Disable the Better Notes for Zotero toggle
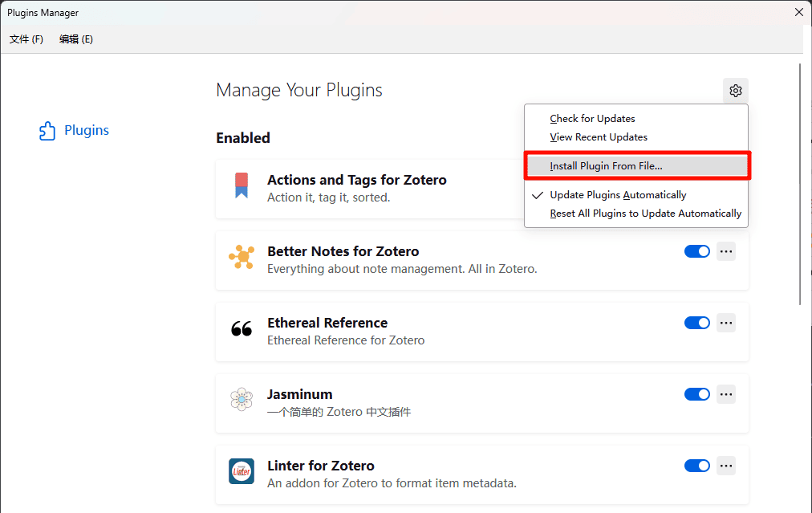812x513 pixels. [x=696, y=251]
